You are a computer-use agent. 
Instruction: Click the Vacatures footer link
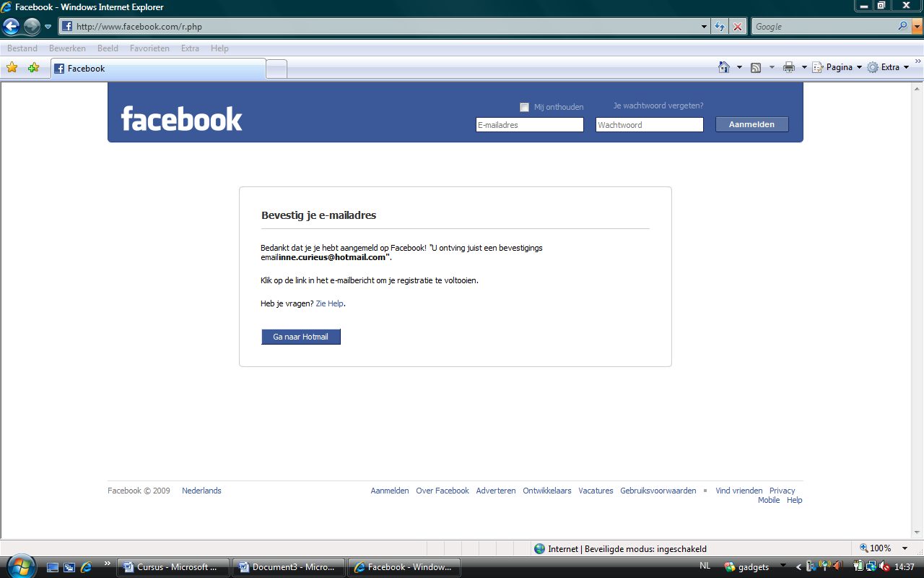tap(596, 491)
